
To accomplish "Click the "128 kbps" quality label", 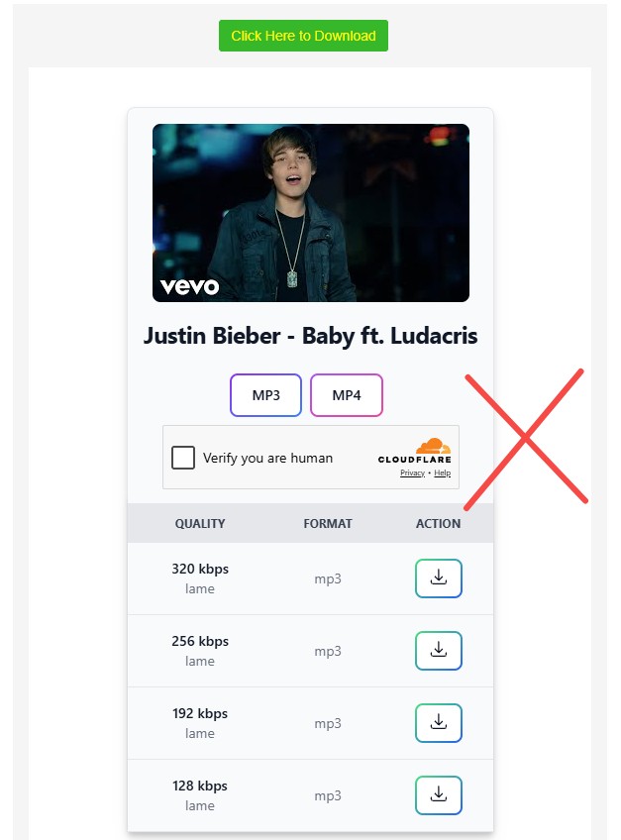I will [x=200, y=787].
